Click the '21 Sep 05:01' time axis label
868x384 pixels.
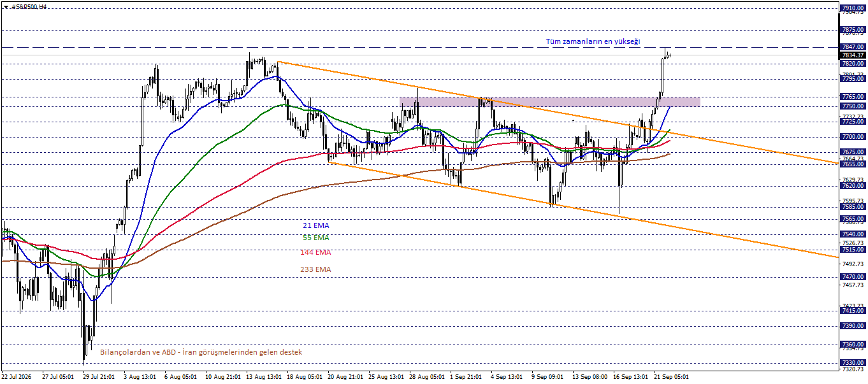click(x=672, y=377)
